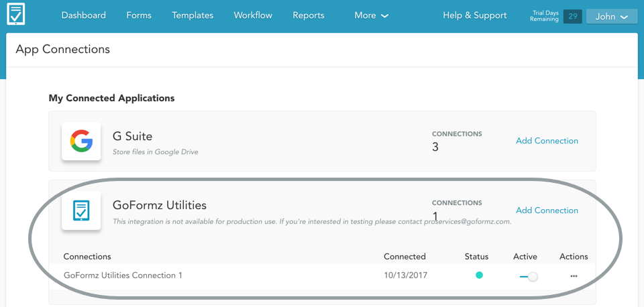Click the proservices@goformz.com integration notice text
This screenshot has height=307, width=644.
pos(312,222)
